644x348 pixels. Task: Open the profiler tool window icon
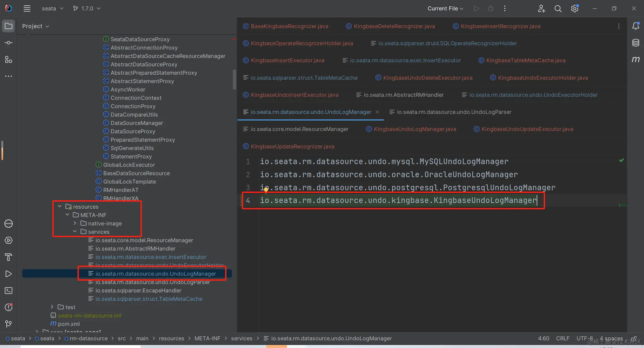[9, 224]
